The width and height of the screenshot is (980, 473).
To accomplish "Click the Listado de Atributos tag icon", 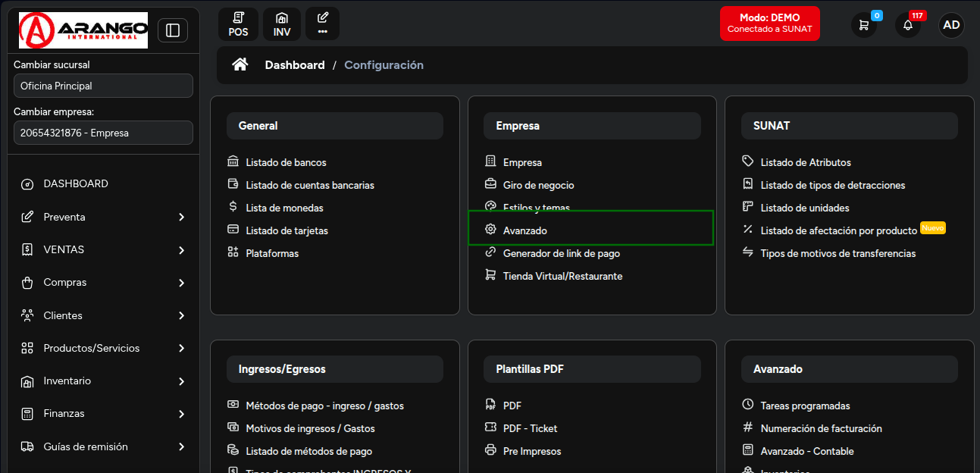I will tap(748, 161).
